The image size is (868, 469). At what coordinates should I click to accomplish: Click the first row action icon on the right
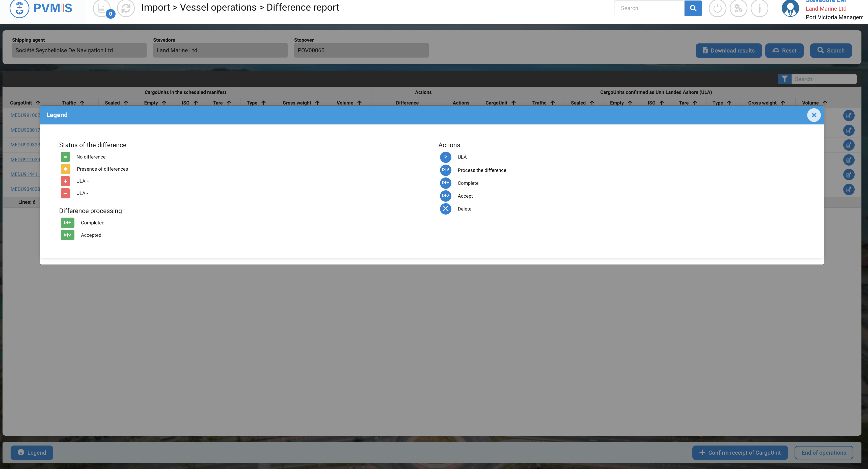(x=849, y=116)
